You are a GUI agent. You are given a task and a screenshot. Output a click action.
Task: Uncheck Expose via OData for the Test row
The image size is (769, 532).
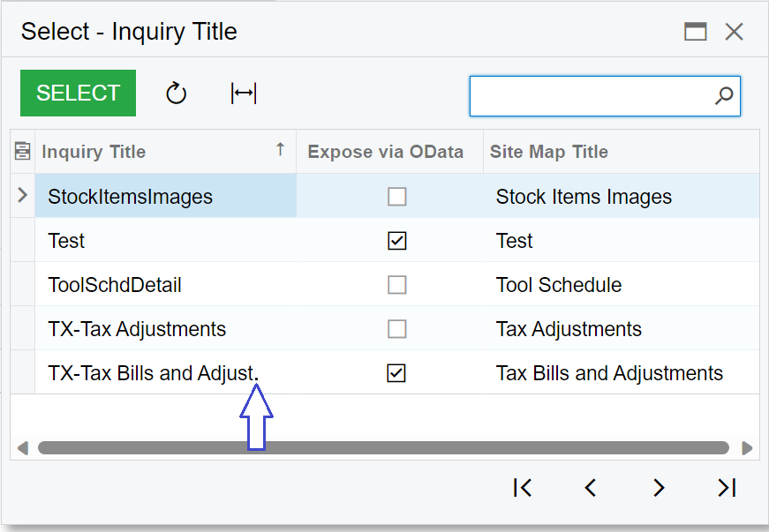(396, 241)
